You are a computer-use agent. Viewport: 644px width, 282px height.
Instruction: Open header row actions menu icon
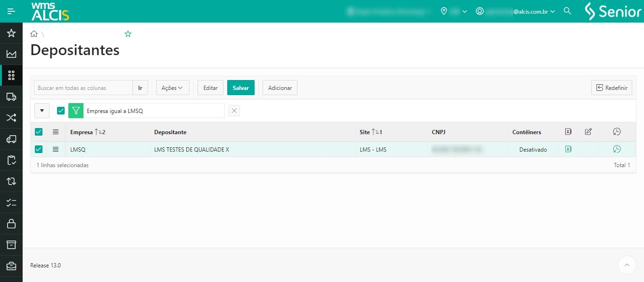56,132
